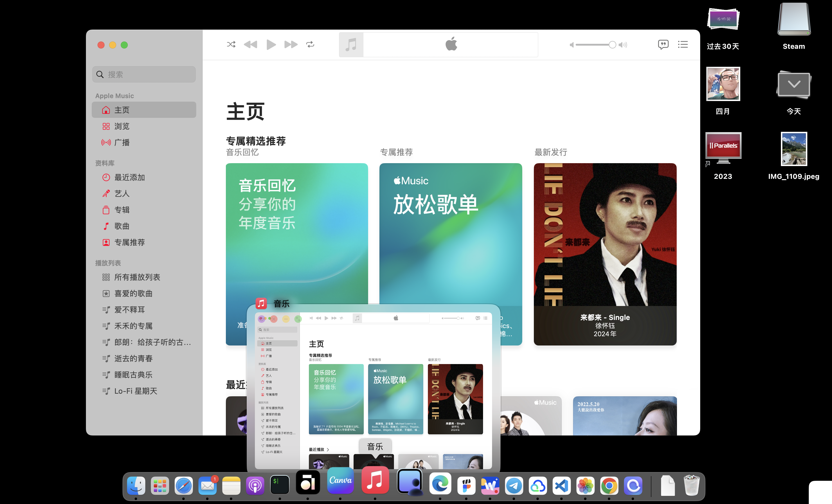This screenshot has width=832, height=504.
Task: Open Telegram from the Dock
Action: point(514,486)
